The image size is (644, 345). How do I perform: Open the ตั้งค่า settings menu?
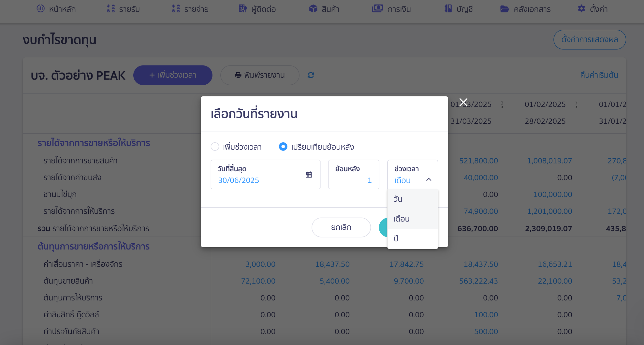pyautogui.click(x=592, y=9)
